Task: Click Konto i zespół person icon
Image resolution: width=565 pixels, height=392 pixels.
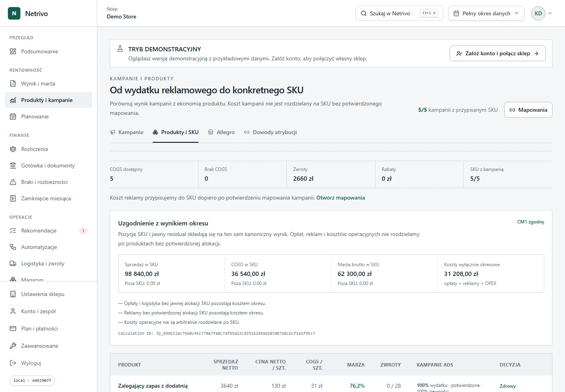Action: [x=13, y=311]
